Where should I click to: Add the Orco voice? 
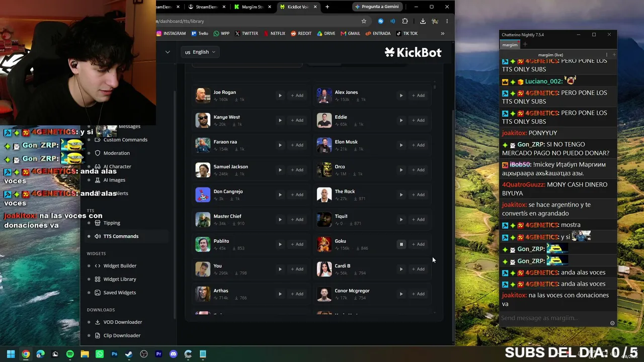(418, 170)
